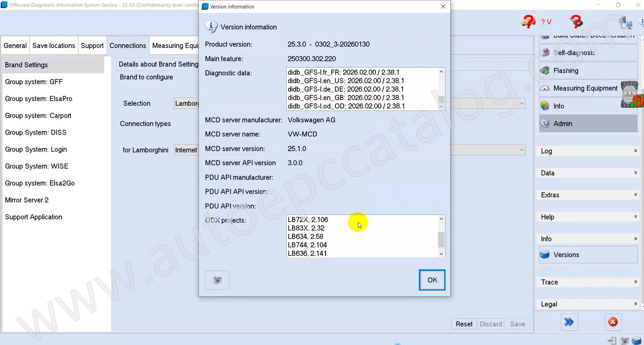This screenshot has width=644, height=345.
Task: Expand the Data section
Action: pyautogui.click(x=588, y=173)
